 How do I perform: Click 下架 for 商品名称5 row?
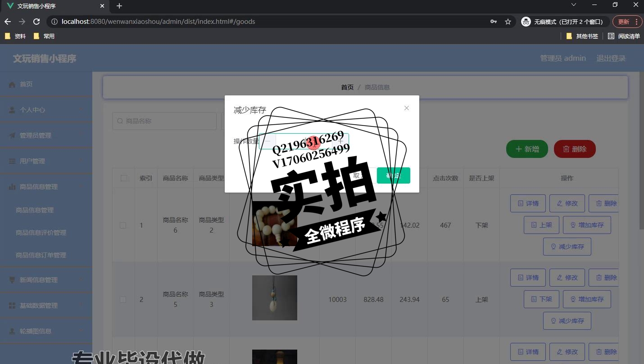541,299
